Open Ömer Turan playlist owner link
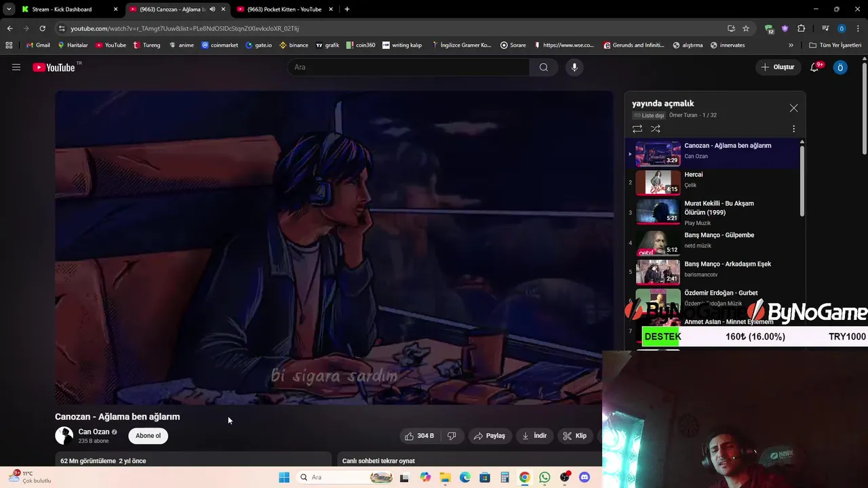This screenshot has width=868, height=488. pyautogui.click(x=683, y=115)
